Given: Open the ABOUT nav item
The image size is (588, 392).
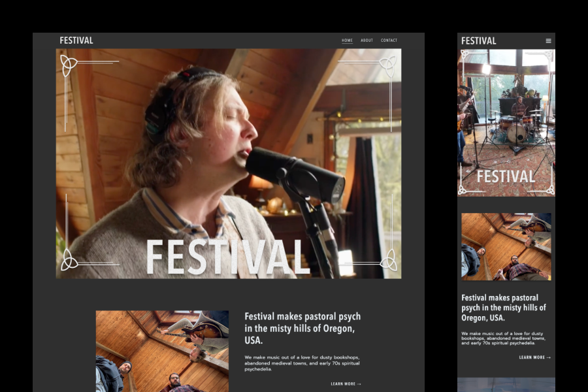Looking at the screenshot, I should click(367, 40).
